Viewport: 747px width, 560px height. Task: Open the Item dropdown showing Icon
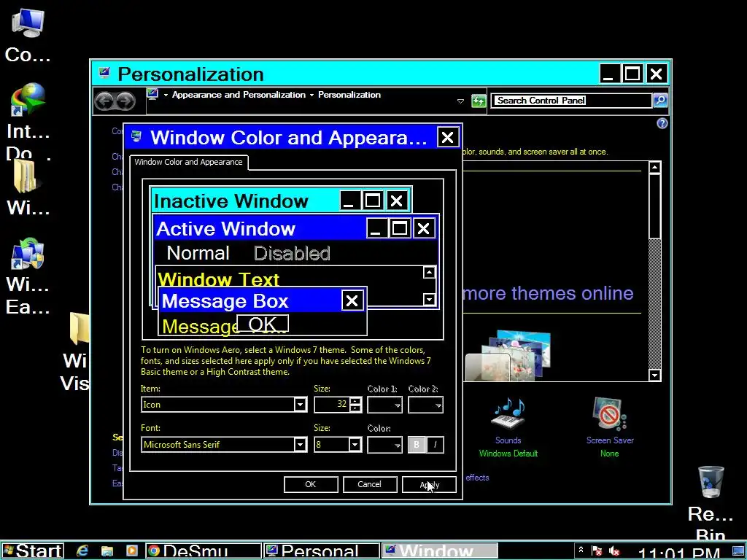[300, 405]
